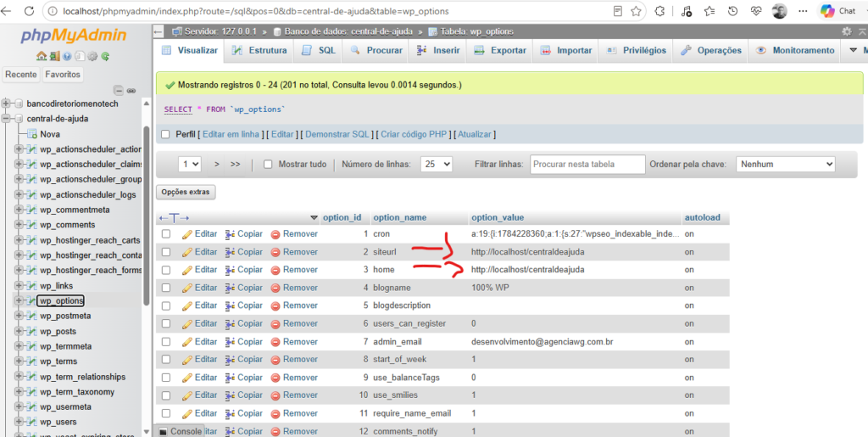This screenshot has width=868, height=437.
Task: Open Ordenar pela chave dropdown
Action: coord(785,165)
